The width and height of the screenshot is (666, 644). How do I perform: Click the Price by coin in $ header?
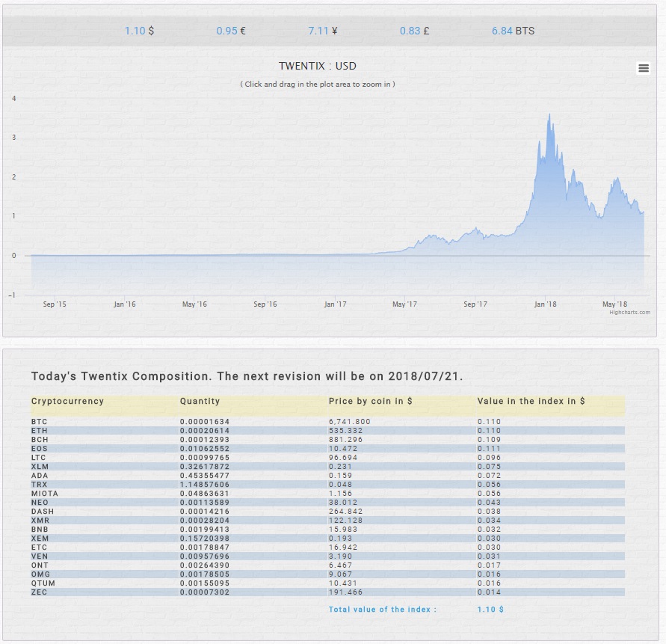click(371, 401)
